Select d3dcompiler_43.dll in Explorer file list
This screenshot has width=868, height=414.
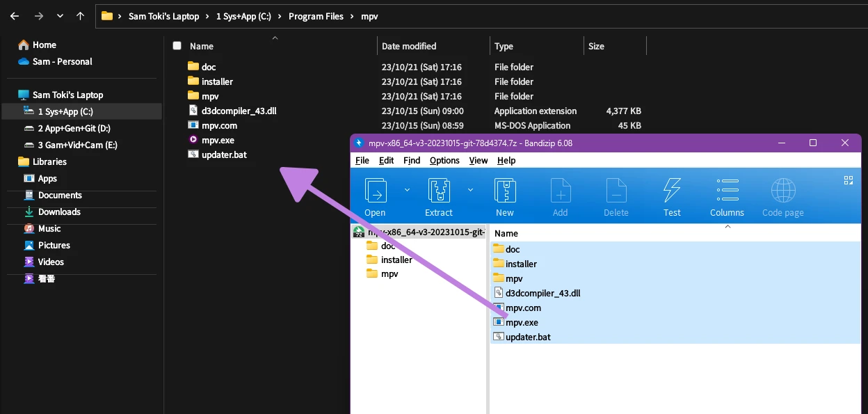(x=232, y=111)
